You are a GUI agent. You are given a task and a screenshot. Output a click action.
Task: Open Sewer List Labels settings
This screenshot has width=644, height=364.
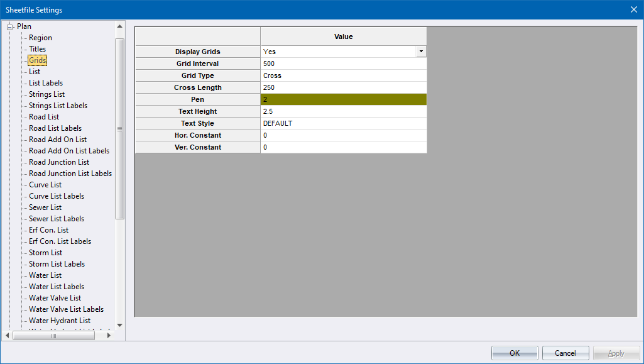(56, 219)
